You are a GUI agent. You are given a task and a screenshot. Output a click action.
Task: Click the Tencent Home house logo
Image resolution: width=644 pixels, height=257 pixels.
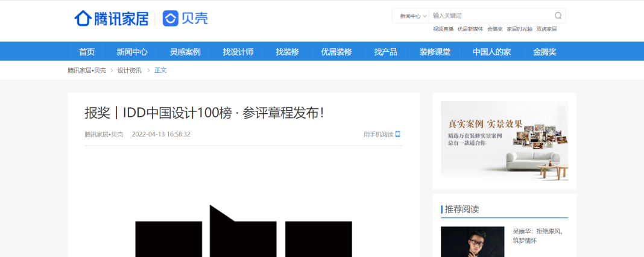(83, 19)
